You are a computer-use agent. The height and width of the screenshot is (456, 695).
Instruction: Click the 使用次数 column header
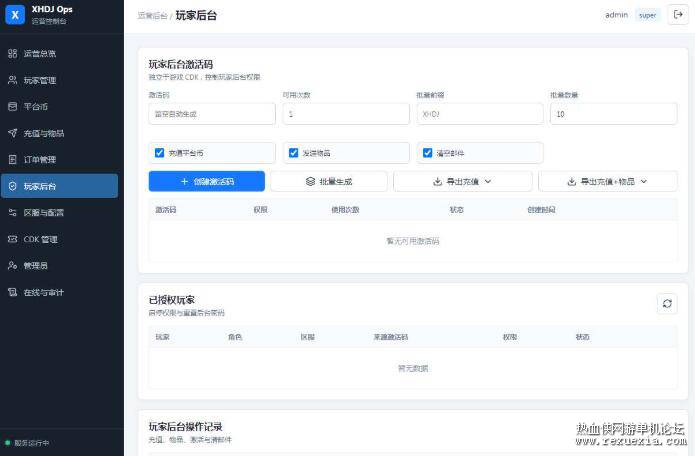click(345, 210)
